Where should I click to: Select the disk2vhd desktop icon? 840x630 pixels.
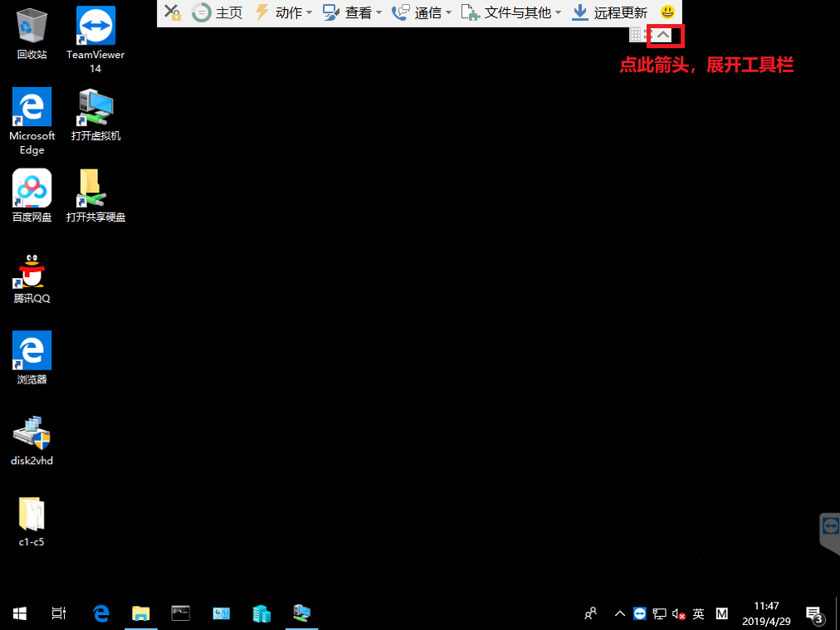click(x=32, y=439)
